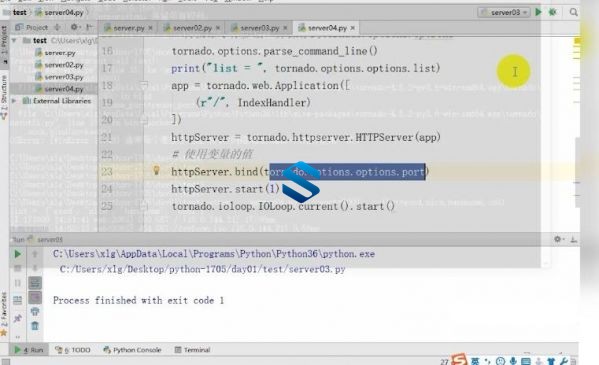Rerun server03 from Run panel green arrow
Image resolution: width=599 pixels, height=365 pixels.
click(x=18, y=254)
